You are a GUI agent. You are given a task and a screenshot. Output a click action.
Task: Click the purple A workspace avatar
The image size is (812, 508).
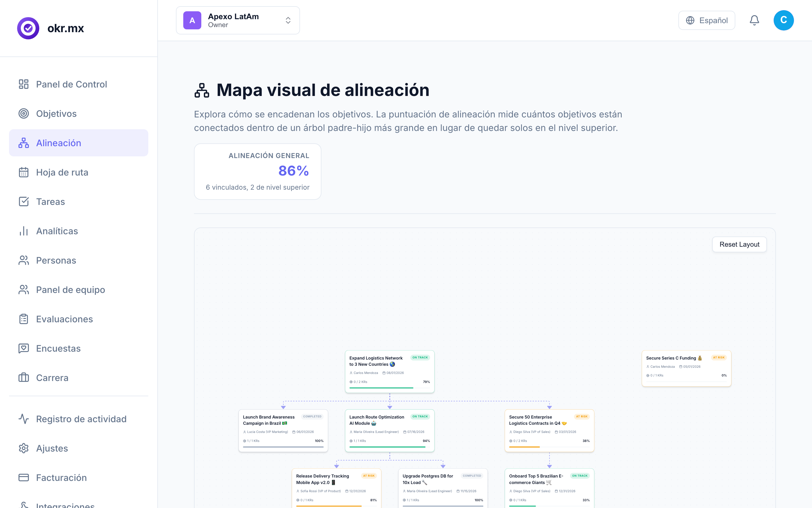click(x=192, y=21)
